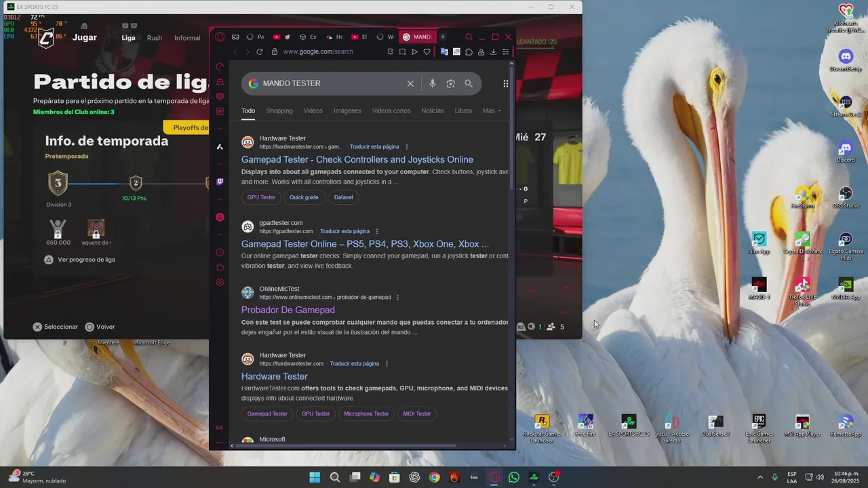Open Twitch in Opera sidebar
Screen dimensions: 868x488
220,182
